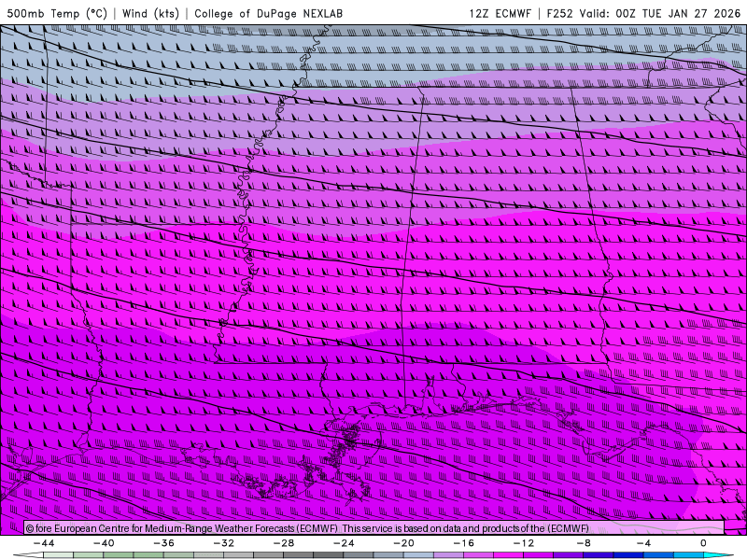
Task: Click the "-20" scale value
Action: 404,543
